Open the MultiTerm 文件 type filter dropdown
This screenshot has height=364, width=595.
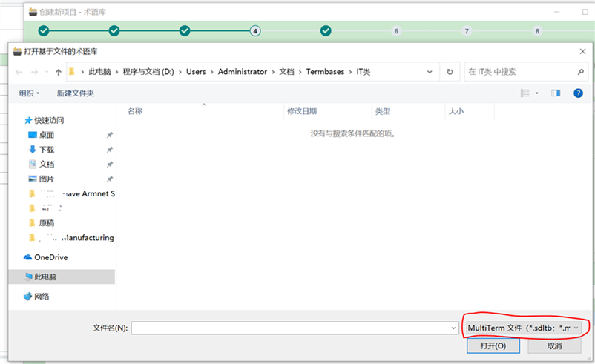524,328
